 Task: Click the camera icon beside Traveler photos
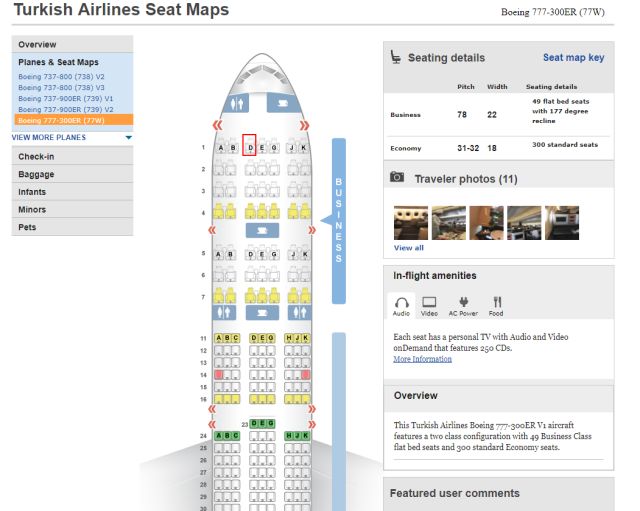(397, 178)
